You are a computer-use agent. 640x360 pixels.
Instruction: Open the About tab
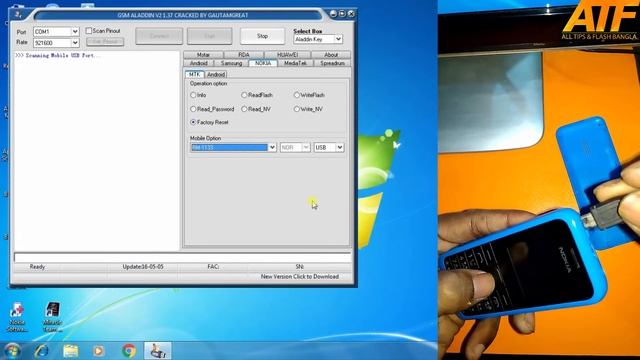click(331, 55)
